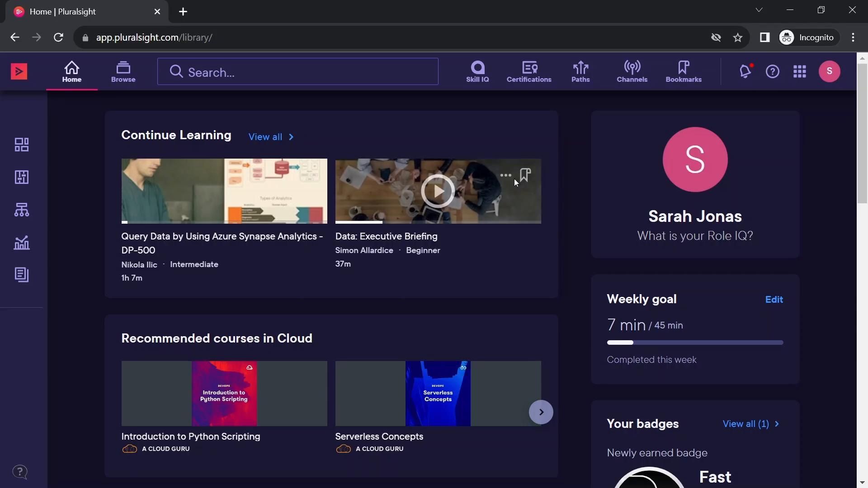Open the apps grid menu

[x=800, y=71]
